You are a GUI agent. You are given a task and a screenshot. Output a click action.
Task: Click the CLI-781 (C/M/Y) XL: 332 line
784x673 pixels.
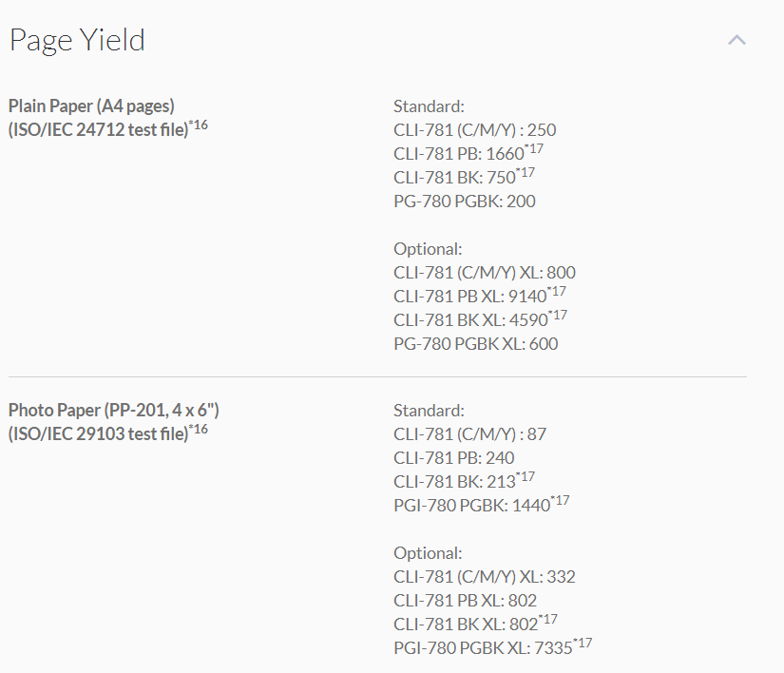pyautogui.click(x=485, y=576)
